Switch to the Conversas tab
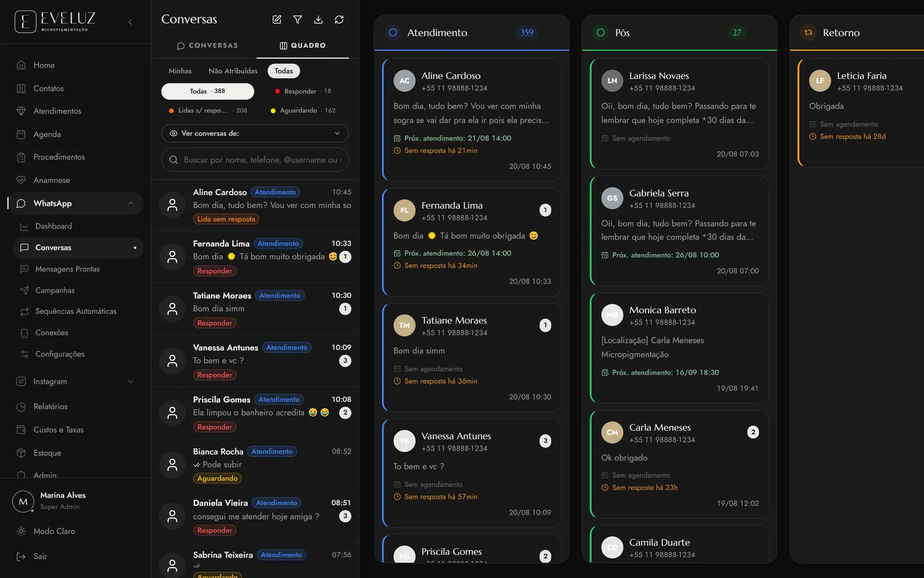This screenshot has height=578, width=924. [x=207, y=46]
